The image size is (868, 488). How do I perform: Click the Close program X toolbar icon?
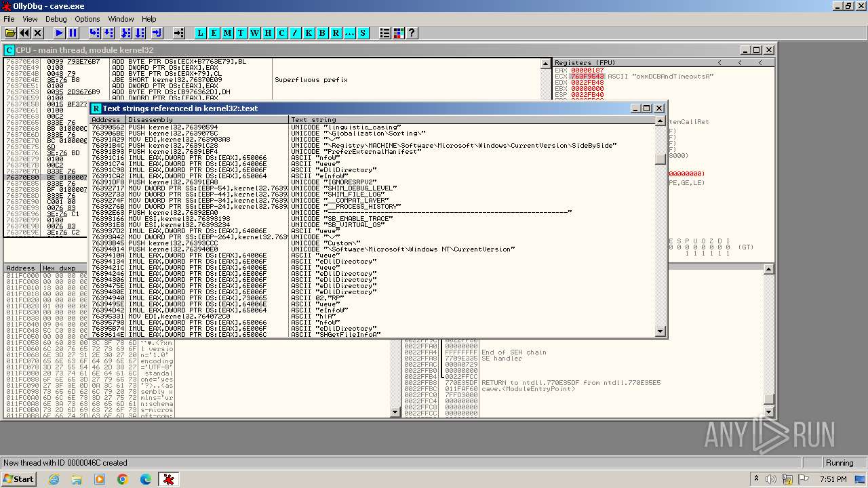[x=38, y=33]
